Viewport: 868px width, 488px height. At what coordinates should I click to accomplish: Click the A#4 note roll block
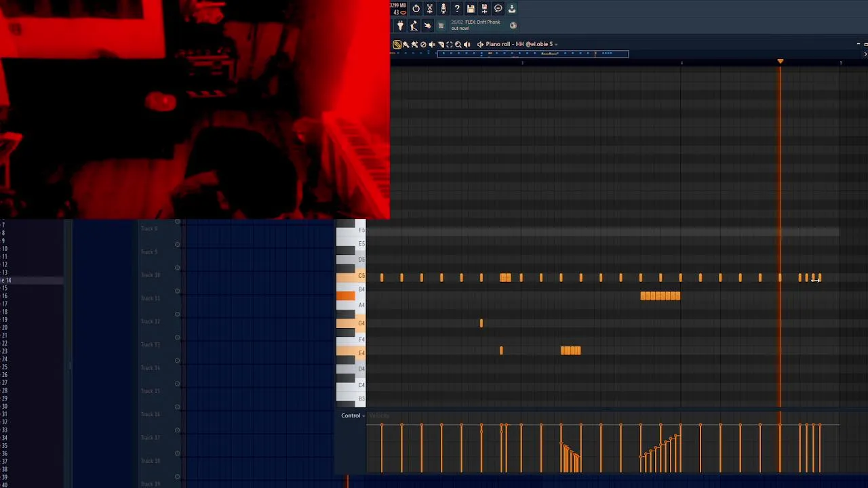coord(660,296)
